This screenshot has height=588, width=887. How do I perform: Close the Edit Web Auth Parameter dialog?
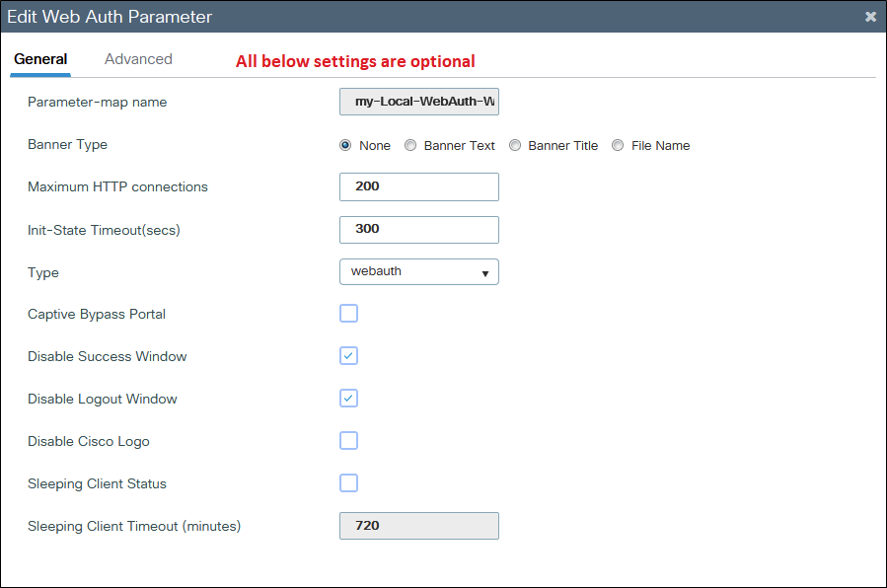coord(869,17)
